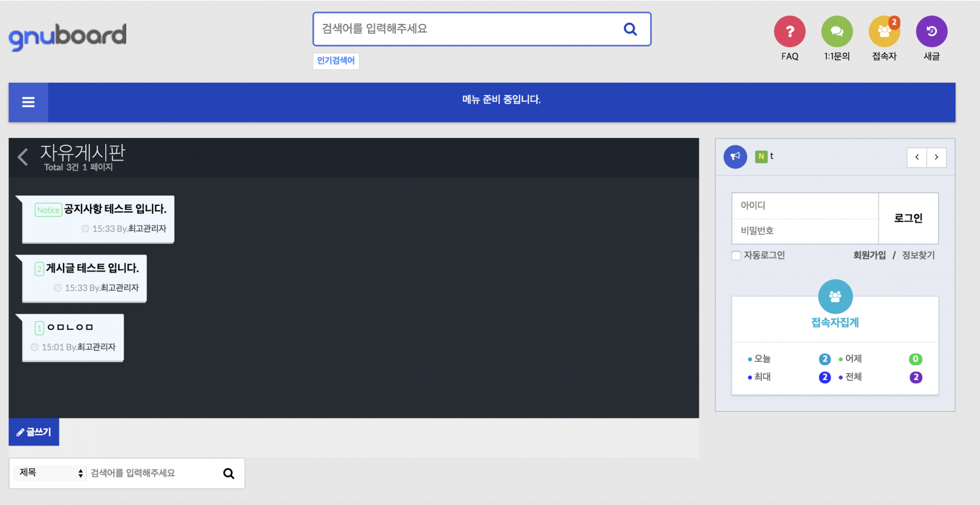
Task: Click comment count badge on 게시글 테스트 post
Action: [39, 268]
